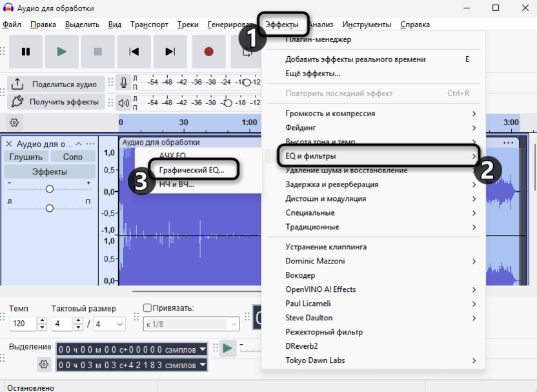Open track menu next to the track name

click(90, 144)
